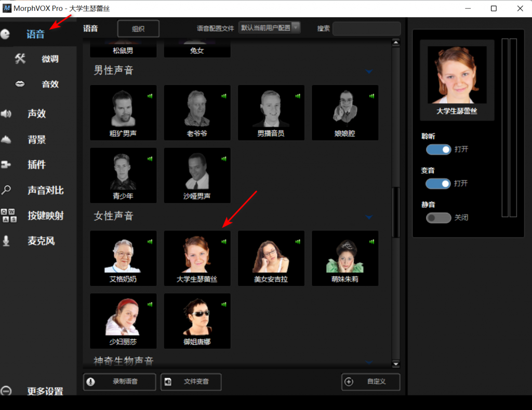Toggle the 静音 mute switch

tap(438, 218)
